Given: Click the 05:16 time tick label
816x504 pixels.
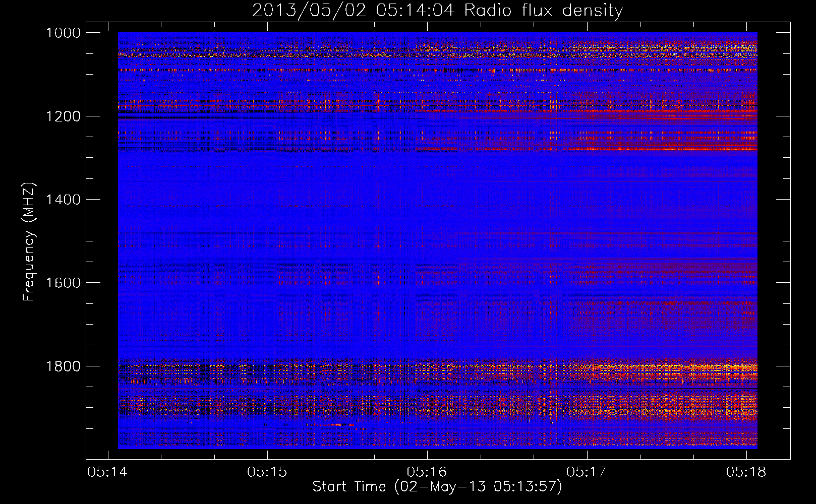Looking at the screenshot, I should coord(427,472).
